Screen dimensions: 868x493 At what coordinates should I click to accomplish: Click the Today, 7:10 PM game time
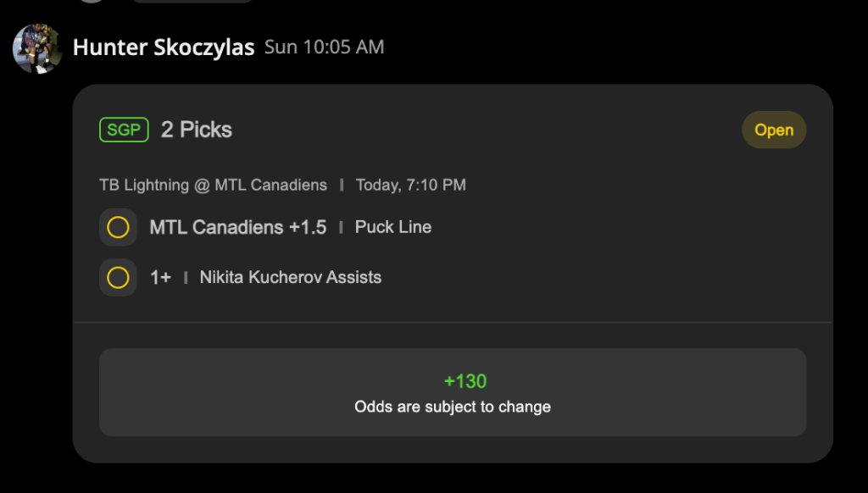click(411, 185)
